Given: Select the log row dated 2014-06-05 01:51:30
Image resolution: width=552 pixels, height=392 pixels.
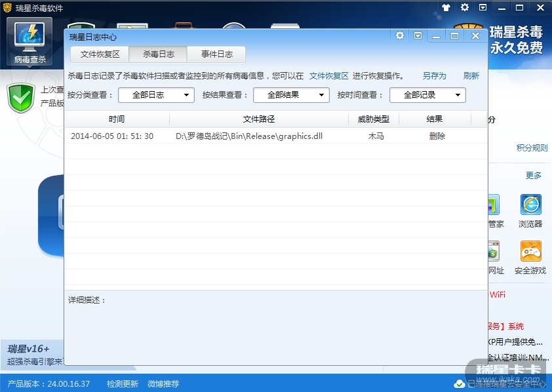Looking at the screenshot, I should click(x=276, y=136).
